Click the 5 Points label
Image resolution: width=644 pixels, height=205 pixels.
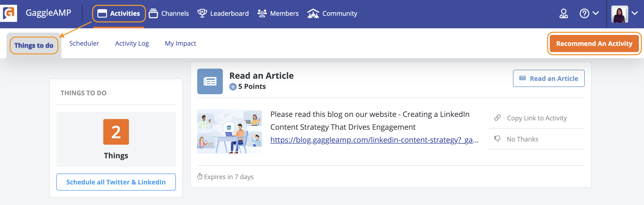click(252, 86)
